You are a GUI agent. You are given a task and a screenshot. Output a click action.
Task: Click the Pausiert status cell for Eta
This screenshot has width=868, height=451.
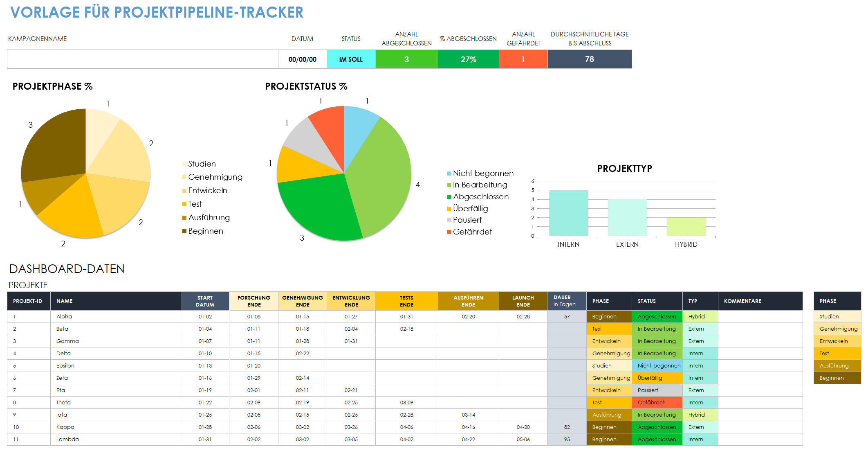pos(657,390)
